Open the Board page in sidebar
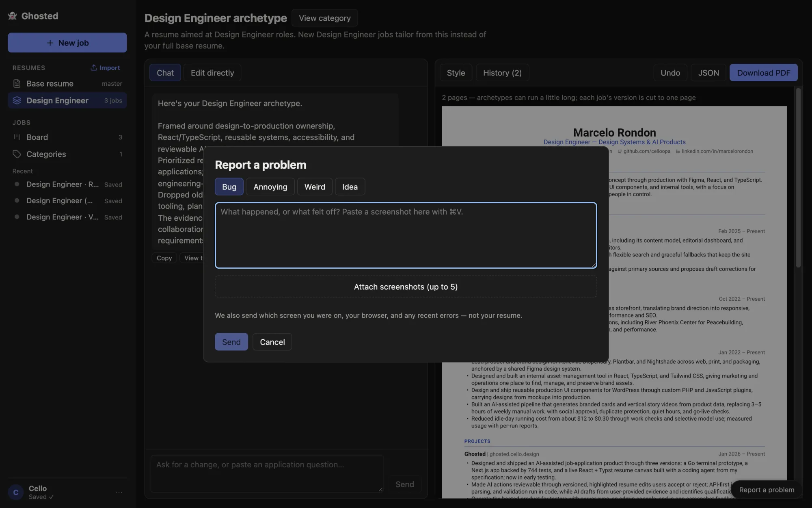The image size is (812, 508). (67, 137)
